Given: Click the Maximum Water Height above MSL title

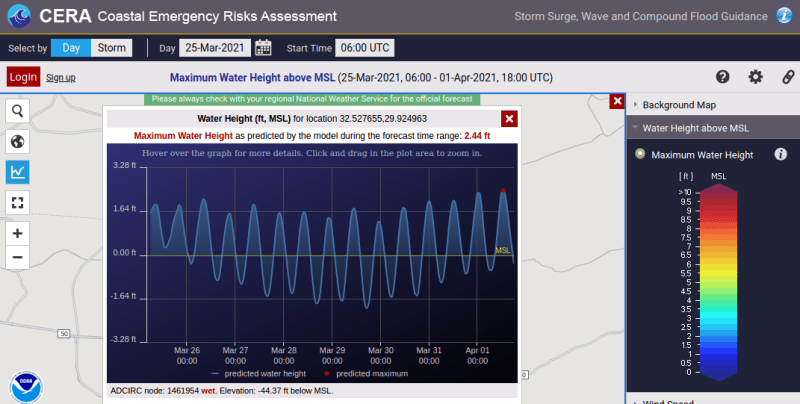Looking at the screenshot, I should coord(252,78).
